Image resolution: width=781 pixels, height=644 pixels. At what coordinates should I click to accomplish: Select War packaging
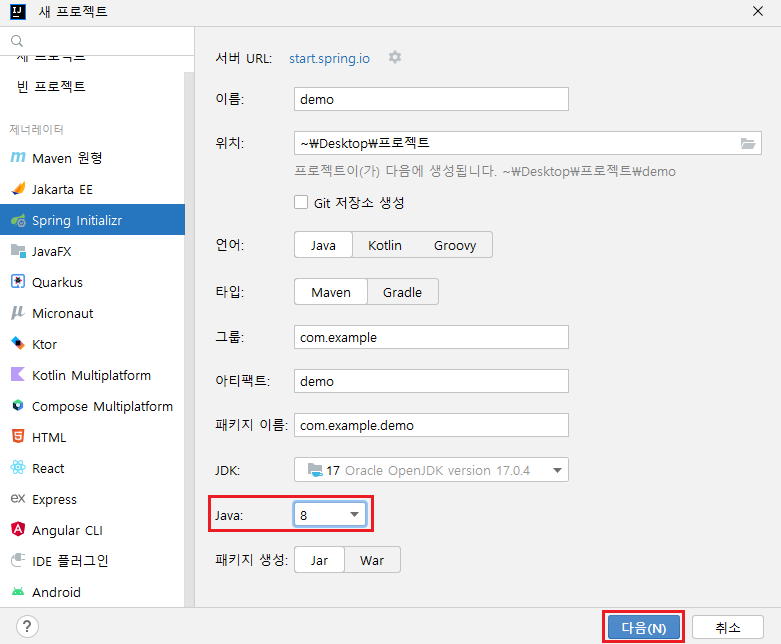(372, 560)
